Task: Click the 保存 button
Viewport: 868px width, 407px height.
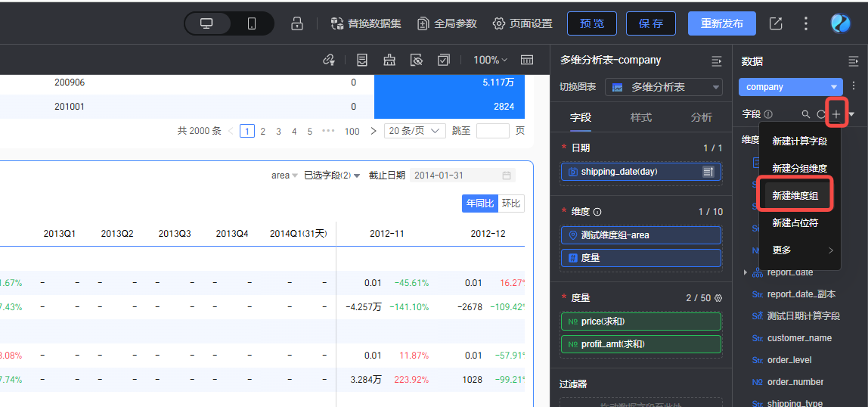Action: pyautogui.click(x=650, y=23)
